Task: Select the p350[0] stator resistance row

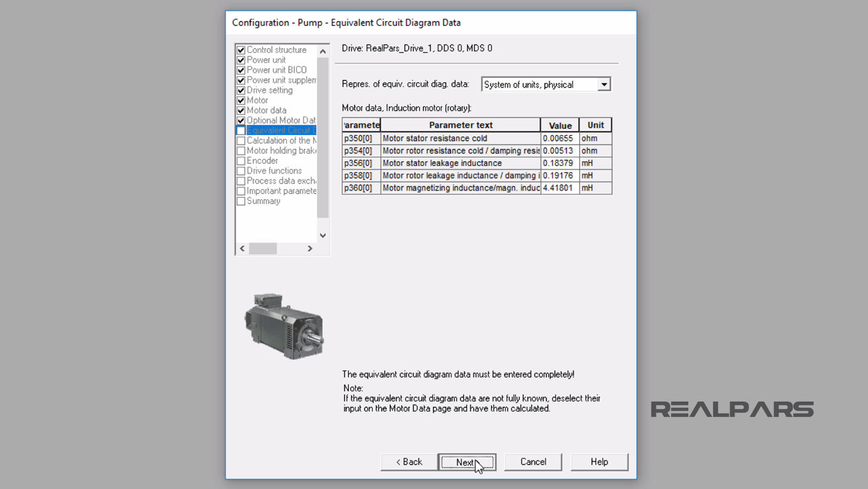Action: pos(461,138)
